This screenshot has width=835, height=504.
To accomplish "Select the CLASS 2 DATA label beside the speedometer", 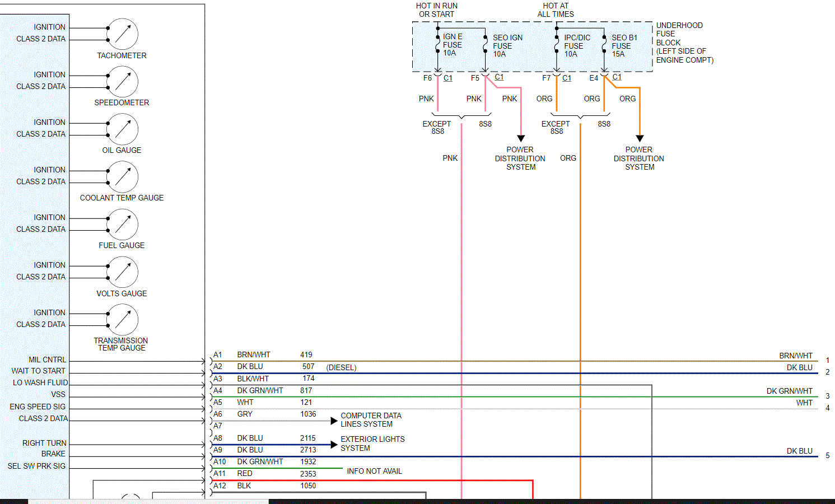I will coord(41,86).
